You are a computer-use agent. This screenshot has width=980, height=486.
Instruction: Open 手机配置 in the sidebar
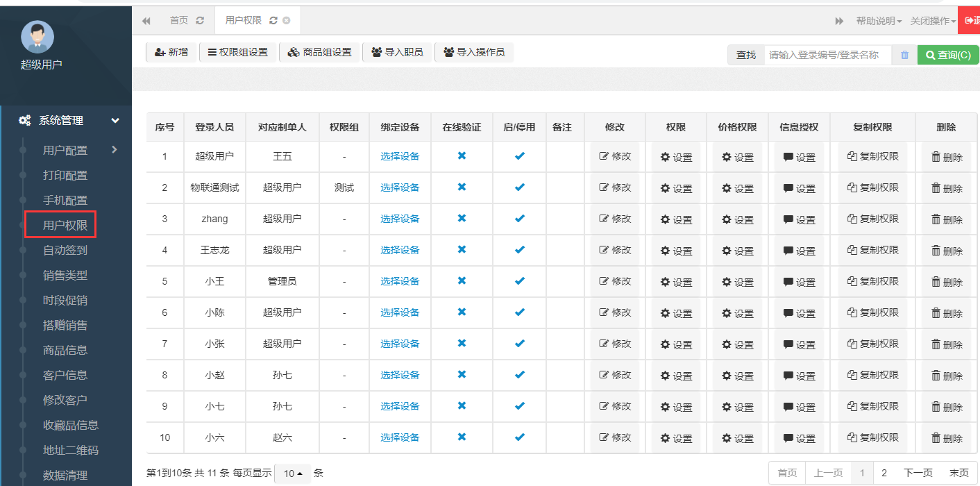(x=65, y=201)
